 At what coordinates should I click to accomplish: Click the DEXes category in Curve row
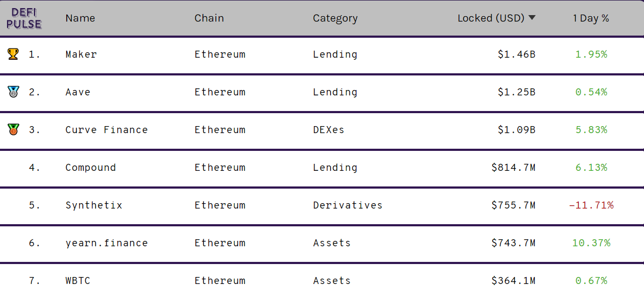[x=328, y=130]
